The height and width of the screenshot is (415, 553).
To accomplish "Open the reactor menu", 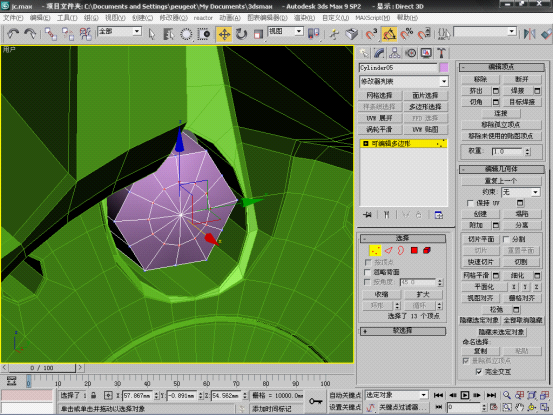I will 203,18.
